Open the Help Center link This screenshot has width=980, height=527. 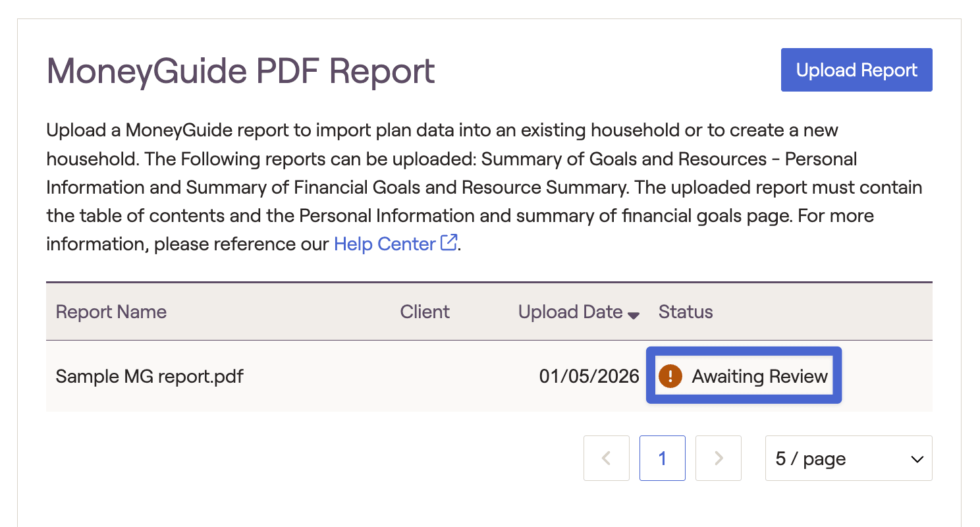click(x=385, y=244)
